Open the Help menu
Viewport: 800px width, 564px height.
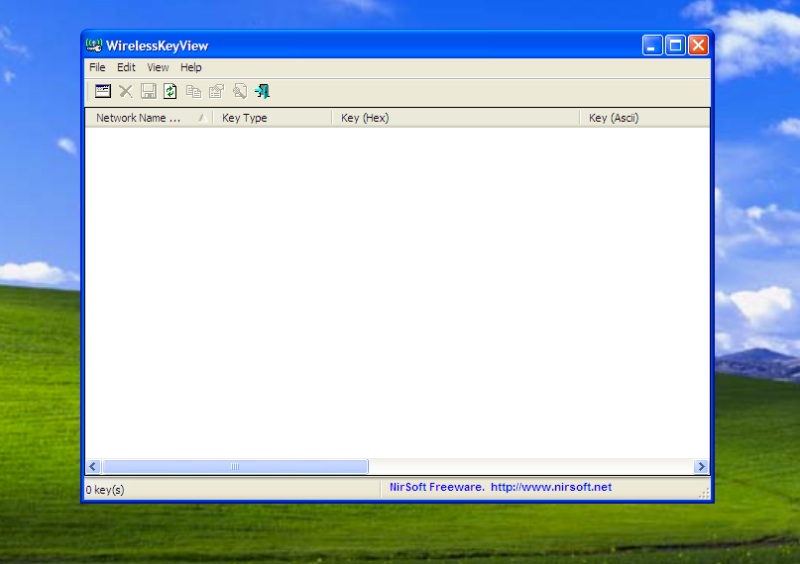[x=191, y=67]
